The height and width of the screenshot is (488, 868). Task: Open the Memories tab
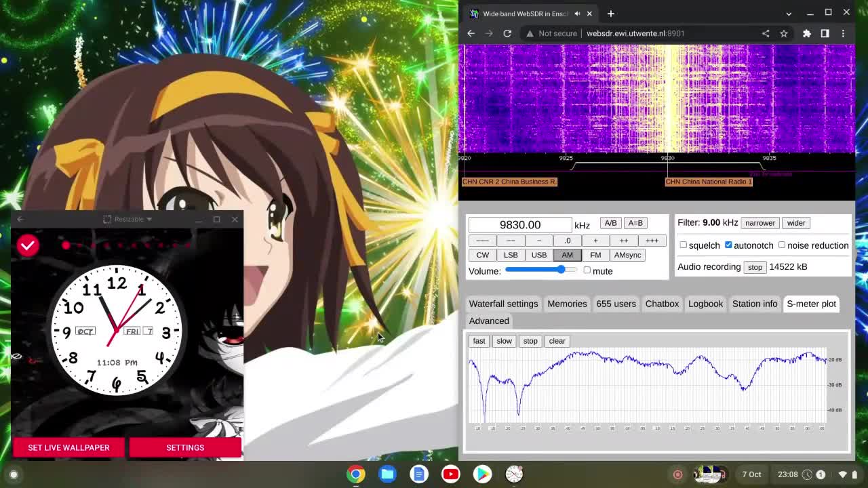pyautogui.click(x=567, y=304)
